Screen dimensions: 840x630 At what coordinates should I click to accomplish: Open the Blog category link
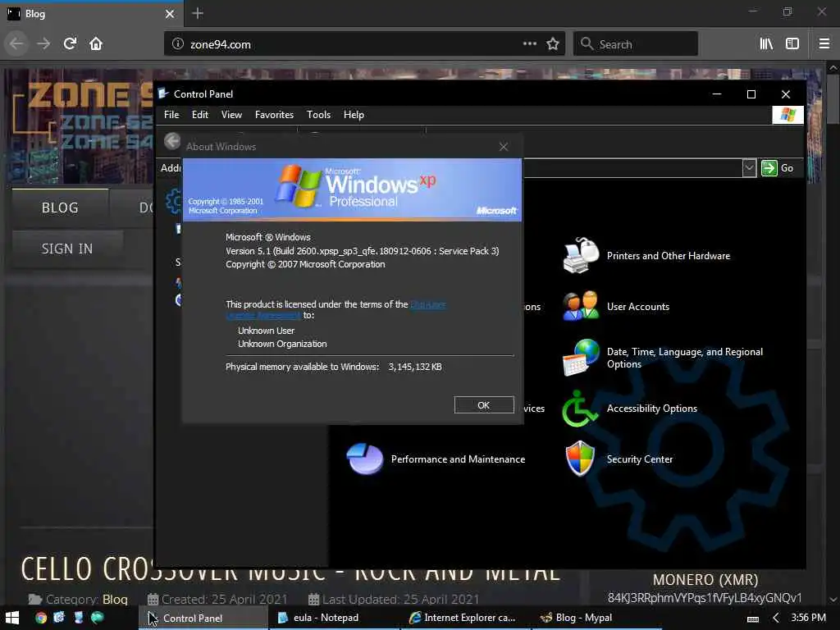(x=115, y=599)
